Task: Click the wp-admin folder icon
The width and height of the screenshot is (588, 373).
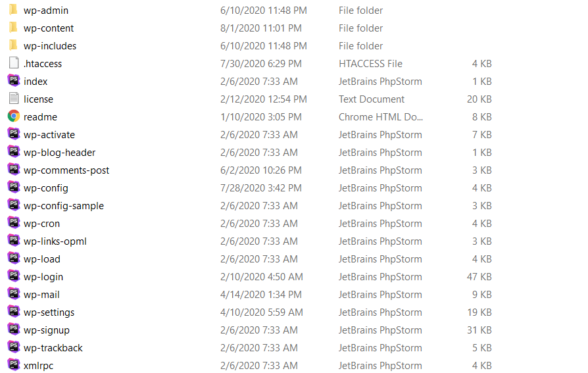Action: (x=14, y=9)
